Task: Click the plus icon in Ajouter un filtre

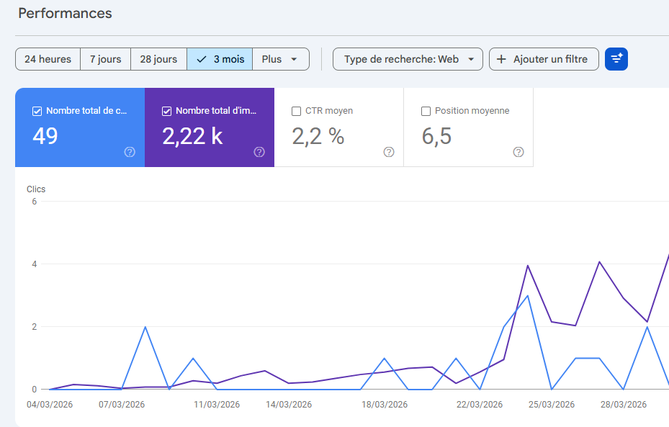Action: 502,59
